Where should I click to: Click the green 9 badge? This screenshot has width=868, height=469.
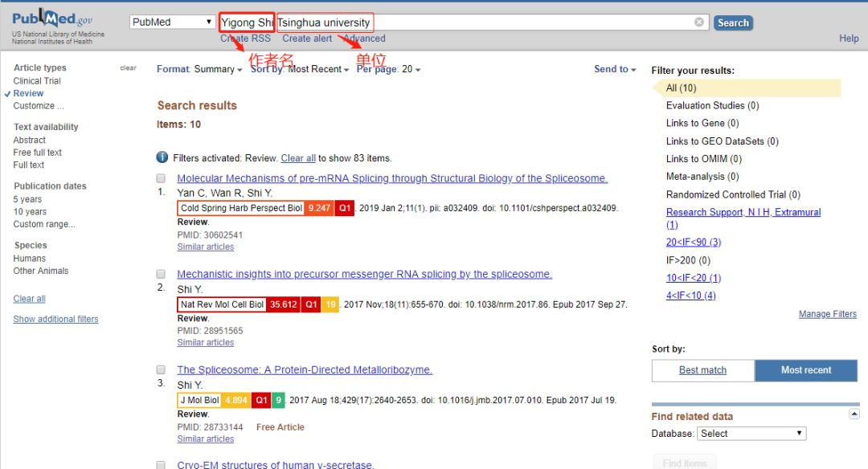click(278, 400)
